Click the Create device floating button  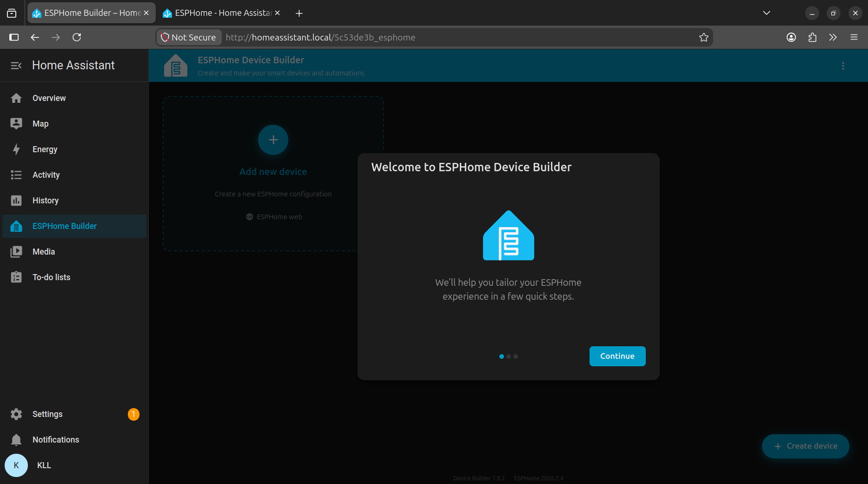(806, 446)
